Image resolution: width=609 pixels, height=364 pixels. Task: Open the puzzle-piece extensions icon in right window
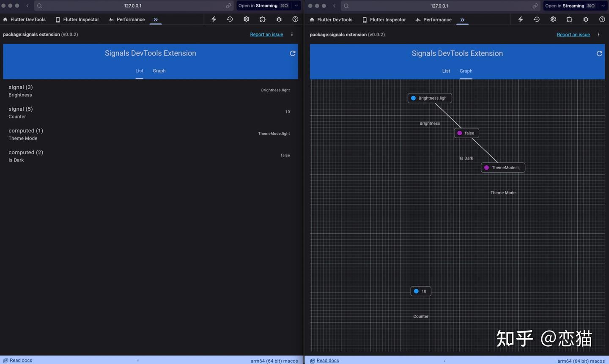pos(569,19)
